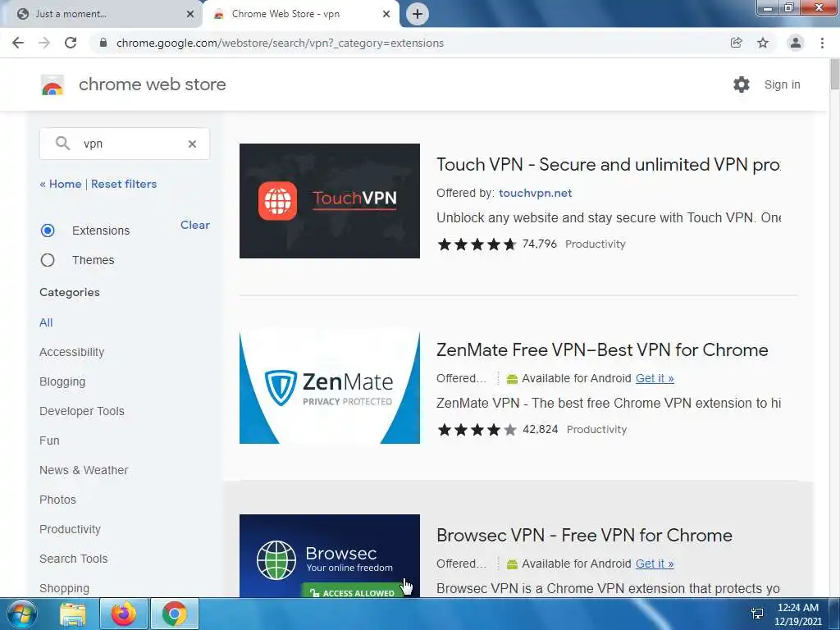The width and height of the screenshot is (840, 630).
Task: Click the browser back arrow
Action: click(x=18, y=43)
